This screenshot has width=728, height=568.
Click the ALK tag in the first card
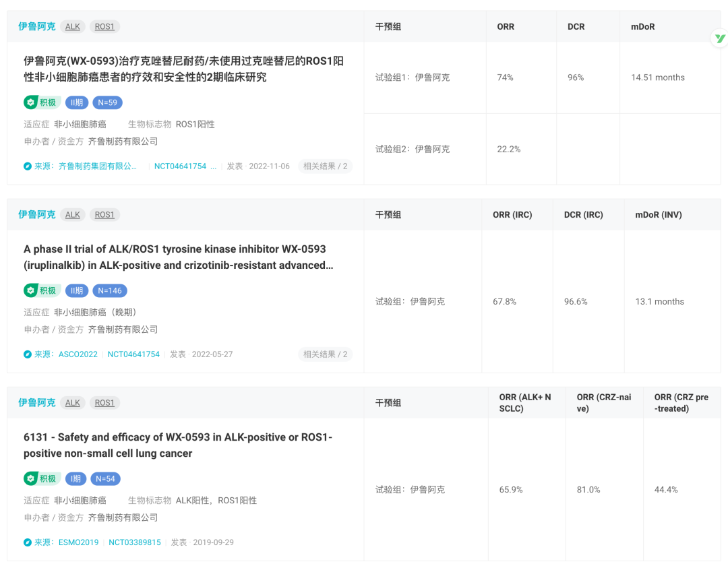tap(72, 26)
